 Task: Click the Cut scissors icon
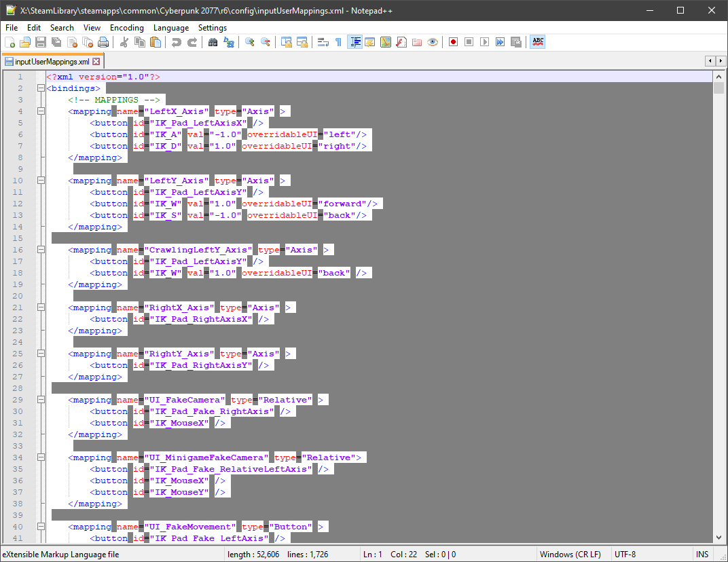click(124, 42)
